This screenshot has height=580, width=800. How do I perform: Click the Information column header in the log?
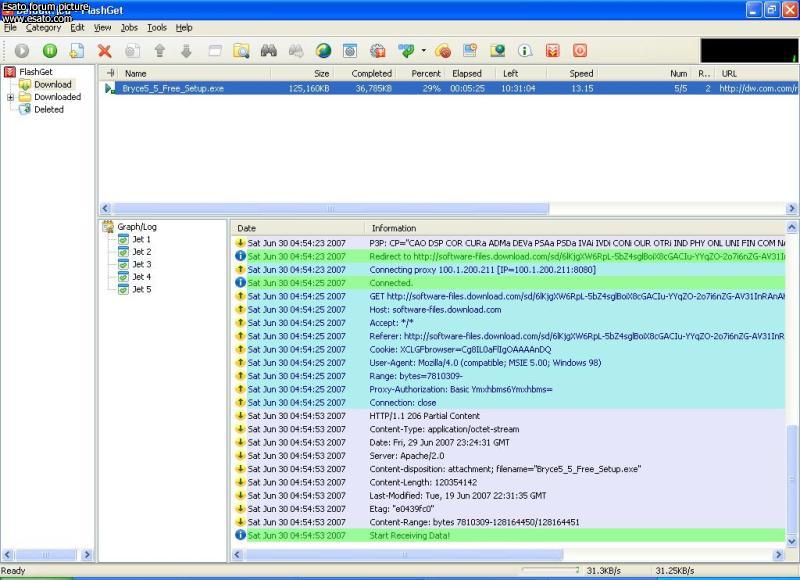click(575, 228)
